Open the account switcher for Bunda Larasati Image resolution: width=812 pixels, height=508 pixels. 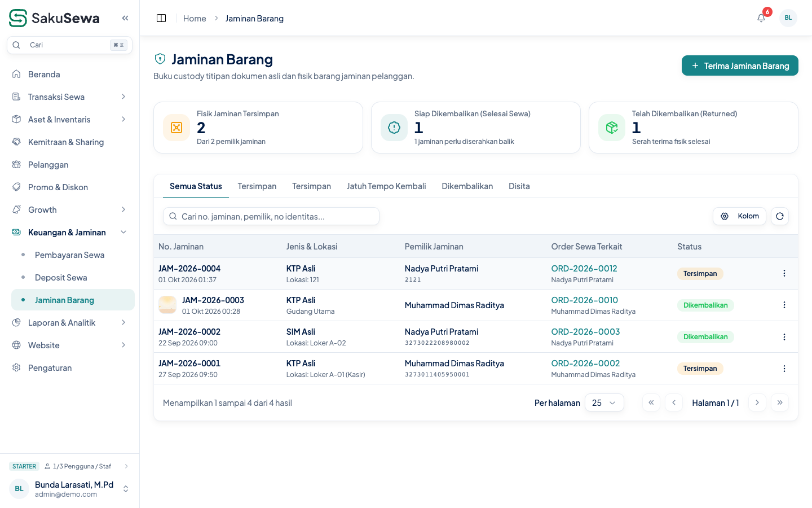[x=70, y=489]
